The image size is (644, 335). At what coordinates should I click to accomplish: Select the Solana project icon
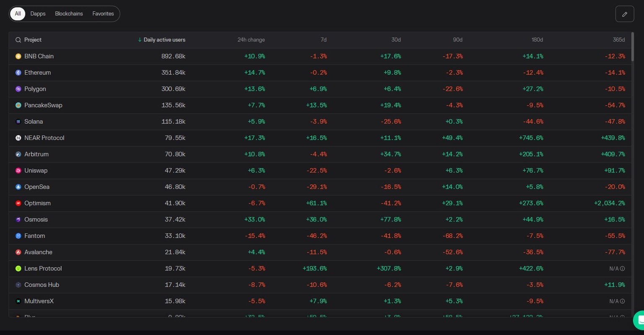[x=18, y=121]
